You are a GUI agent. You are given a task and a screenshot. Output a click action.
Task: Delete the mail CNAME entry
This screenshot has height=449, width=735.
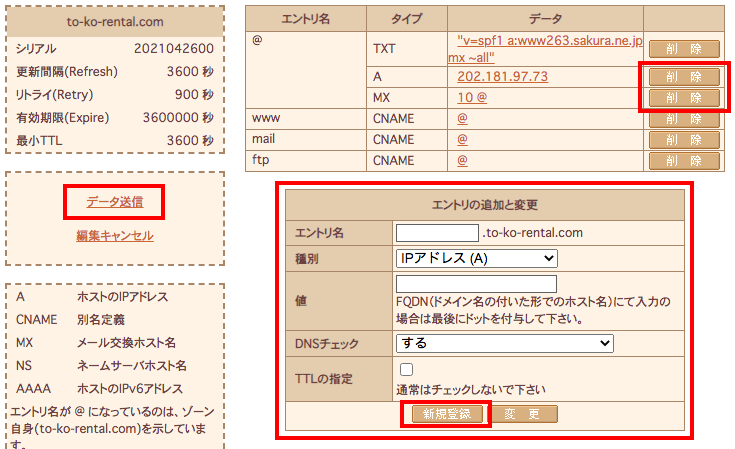coord(684,140)
